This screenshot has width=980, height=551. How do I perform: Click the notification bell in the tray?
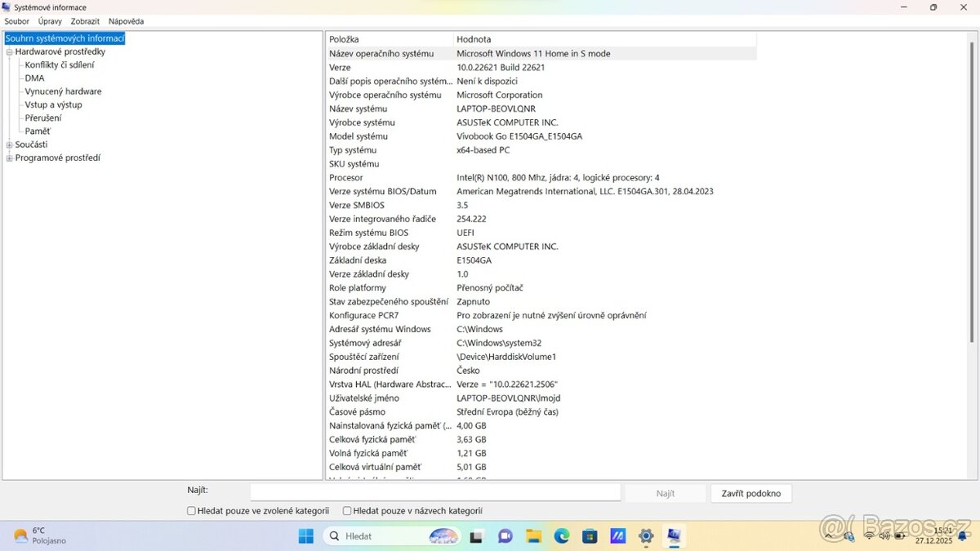coord(961,537)
